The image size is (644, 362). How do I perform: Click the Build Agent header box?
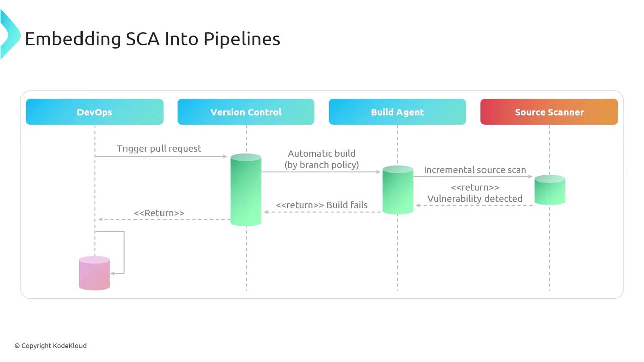[x=397, y=112]
